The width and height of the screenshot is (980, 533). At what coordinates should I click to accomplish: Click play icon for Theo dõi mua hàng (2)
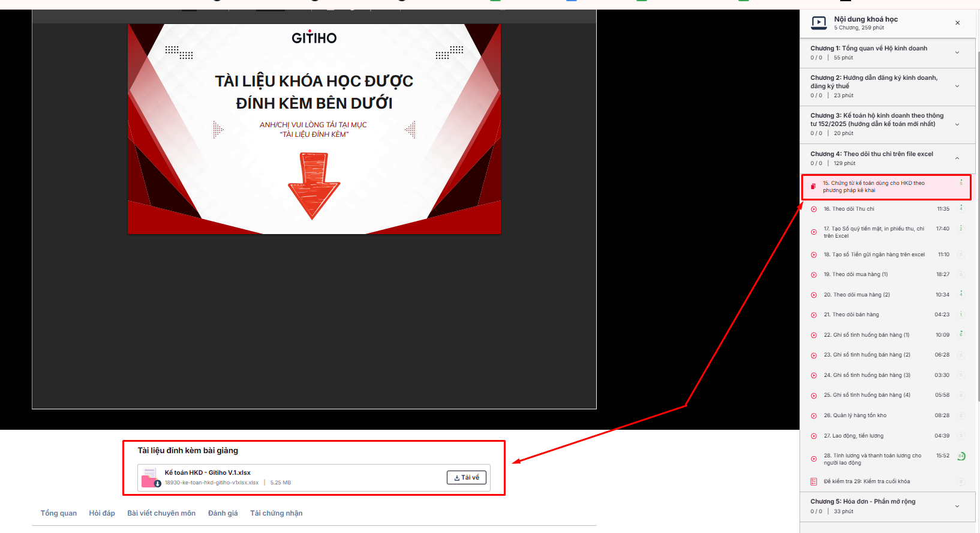(x=814, y=295)
